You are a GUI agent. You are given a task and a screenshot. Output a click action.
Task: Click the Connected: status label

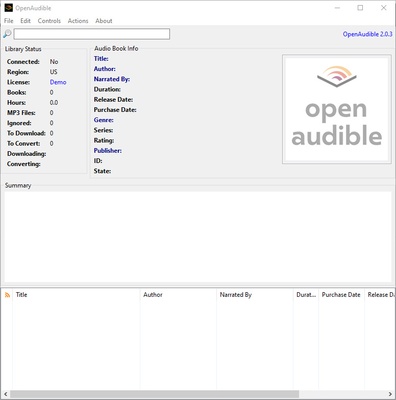coord(23,62)
